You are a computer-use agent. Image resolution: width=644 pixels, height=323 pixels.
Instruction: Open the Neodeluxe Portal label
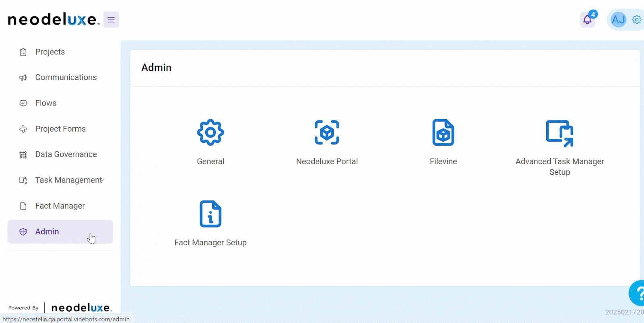click(x=327, y=161)
